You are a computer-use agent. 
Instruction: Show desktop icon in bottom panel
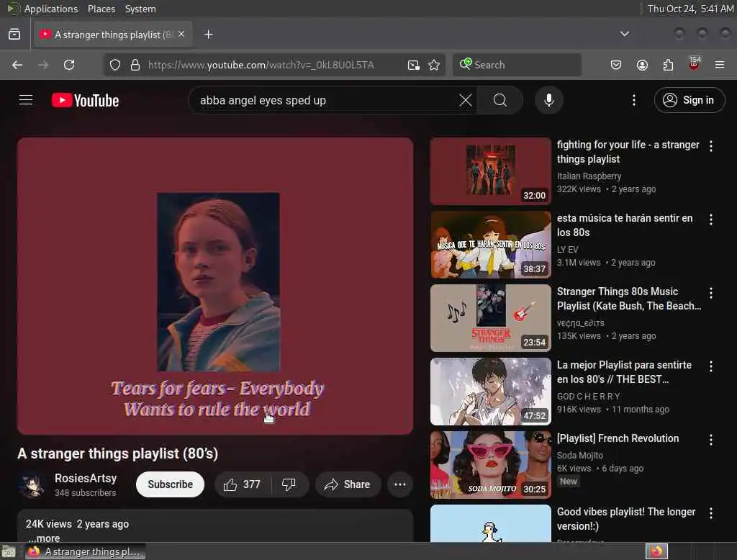[9, 551]
